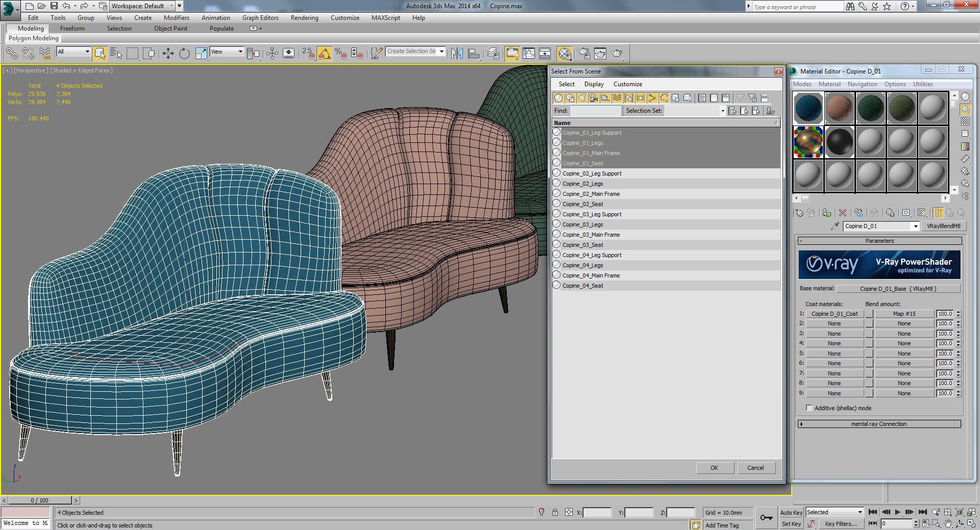980x530 pixels.
Task: Open the Curve Editor toolbar icon
Action: click(529, 53)
